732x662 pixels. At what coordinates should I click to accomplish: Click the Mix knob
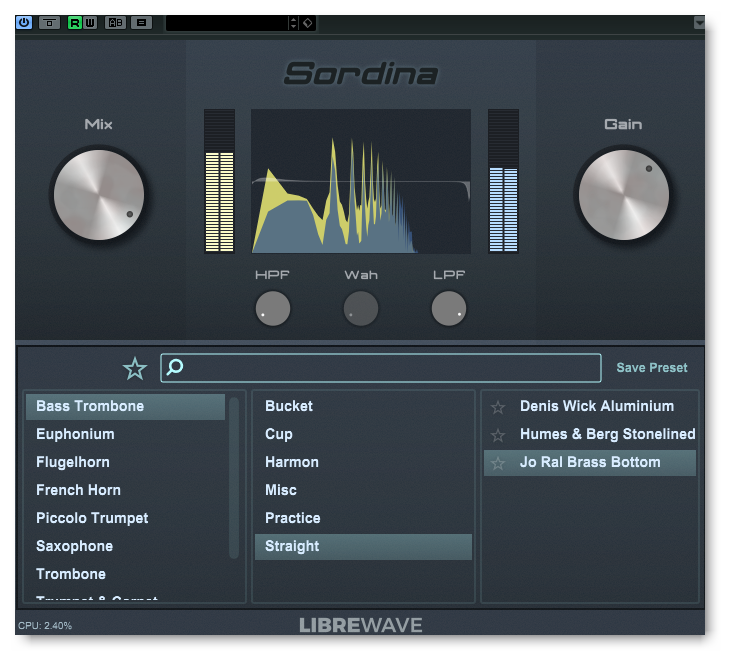[99, 195]
